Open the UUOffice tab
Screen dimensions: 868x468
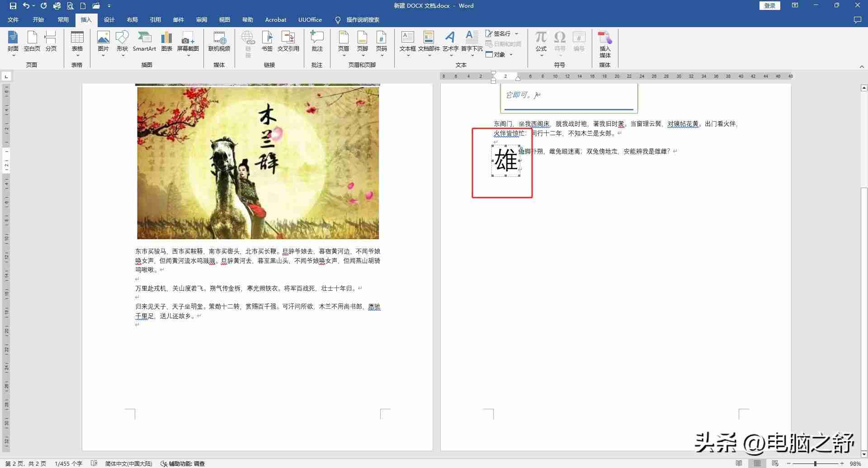click(x=310, y=19)
